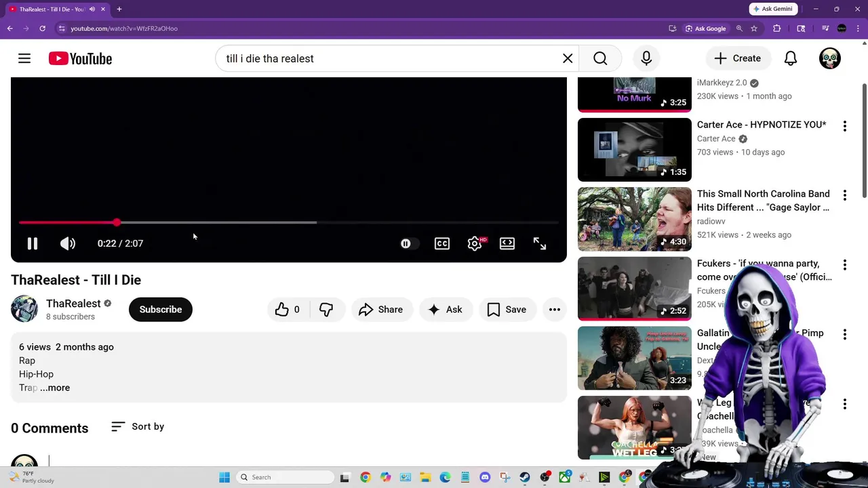This screenshot has height=488, width=868.
Task: Open File Explorer from the taskbar
Action: pos(425,477)
